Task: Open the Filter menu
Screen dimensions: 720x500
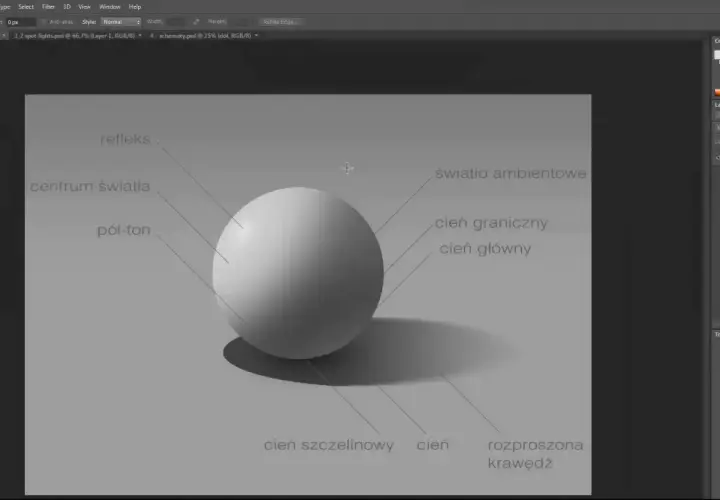Action: [48, 7]
